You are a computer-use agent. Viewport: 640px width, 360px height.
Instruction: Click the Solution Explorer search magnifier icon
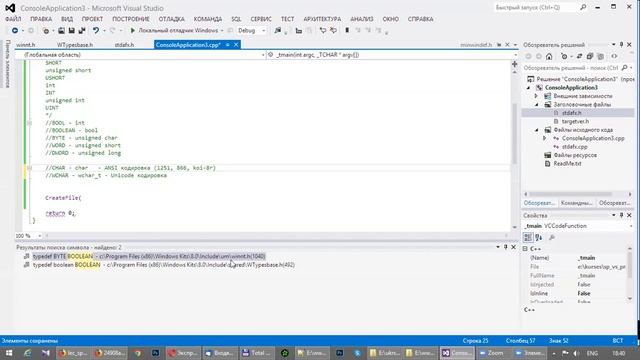click(624, 68)
